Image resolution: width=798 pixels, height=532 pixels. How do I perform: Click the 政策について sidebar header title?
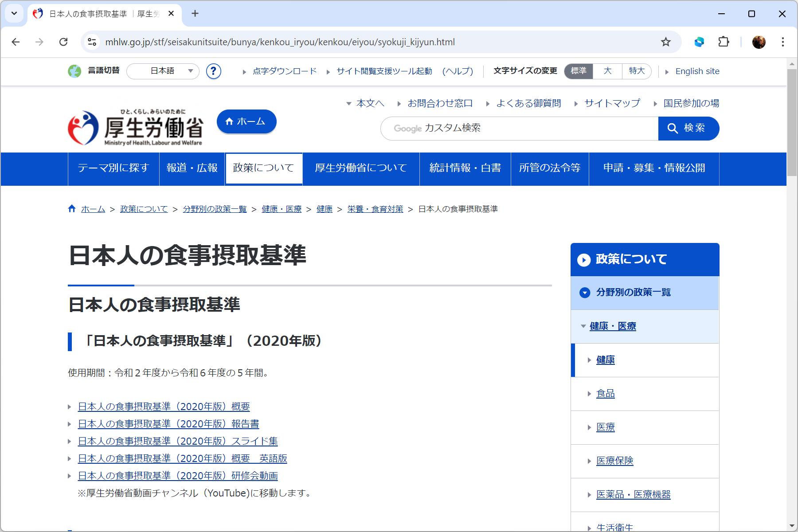pyautogui.click(x=631, y=259)
